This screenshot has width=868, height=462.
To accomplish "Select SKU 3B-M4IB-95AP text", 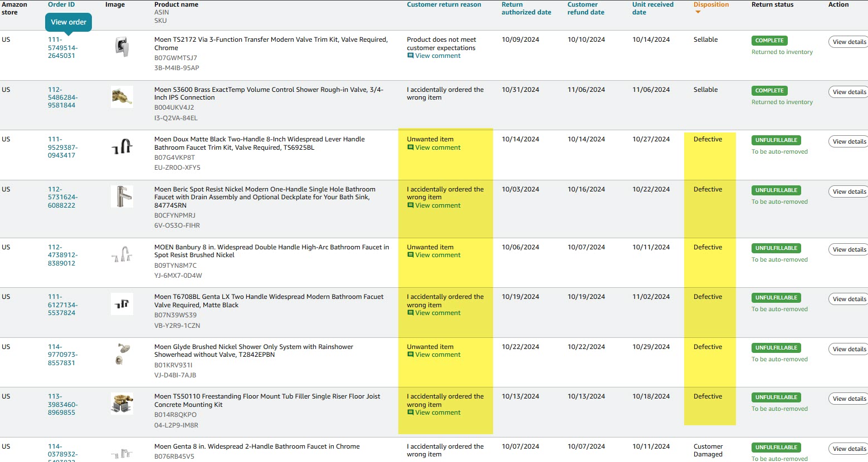I will (x=177, y=68).
